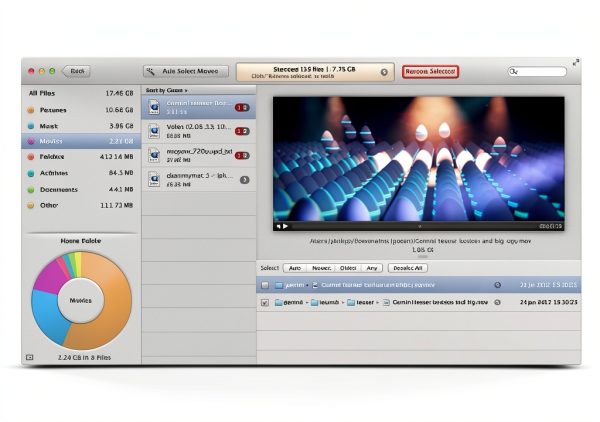Click the reveal icon on the checked duplicate row
This screenshot has width=600, height=422.
pyautogui.click(x=497, y=302)
